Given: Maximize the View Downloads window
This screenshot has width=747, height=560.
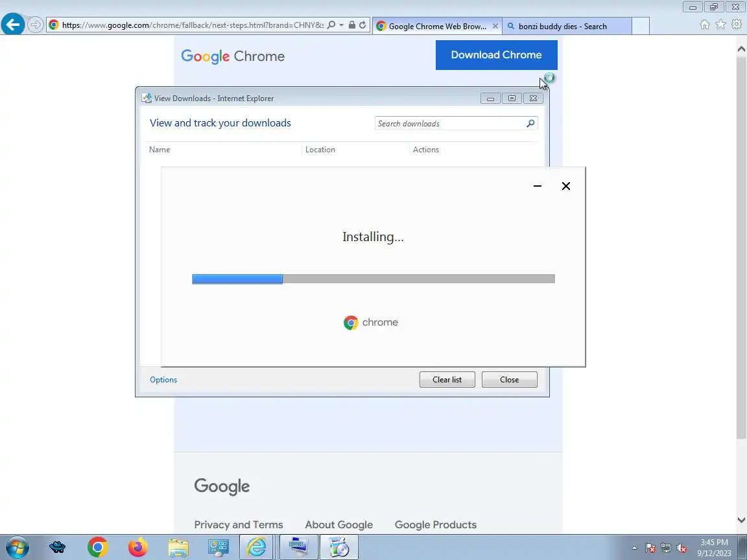Looking at the screenshot, I should pyautogui.click(x=512, y=99).
